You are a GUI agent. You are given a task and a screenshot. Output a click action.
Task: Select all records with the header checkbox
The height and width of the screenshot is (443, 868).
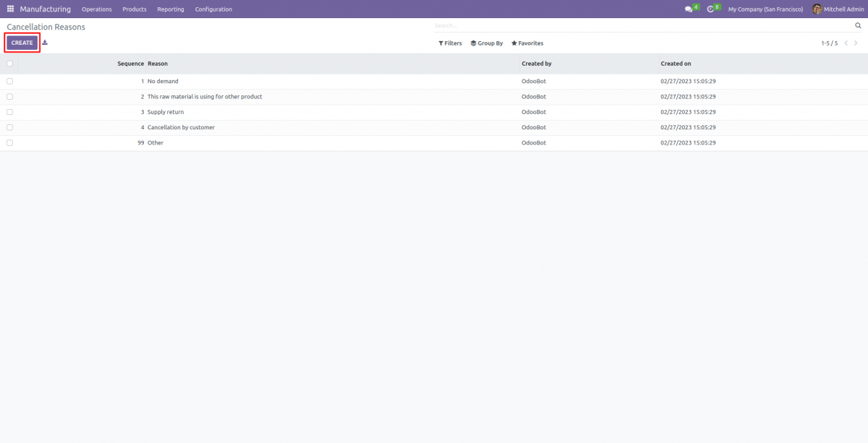pos(9,64)
